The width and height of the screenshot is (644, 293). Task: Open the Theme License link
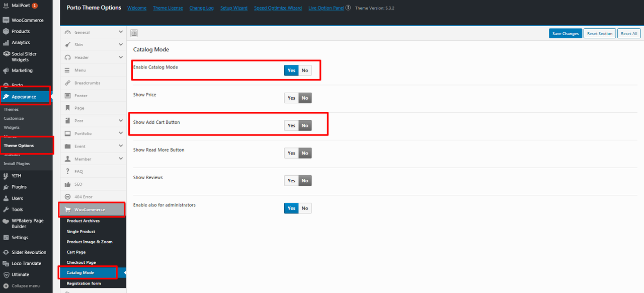pos(168,8)
